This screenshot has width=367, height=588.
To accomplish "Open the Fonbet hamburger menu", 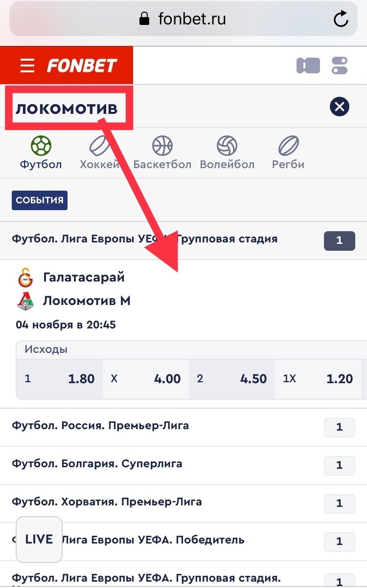I will click(27, 65).
